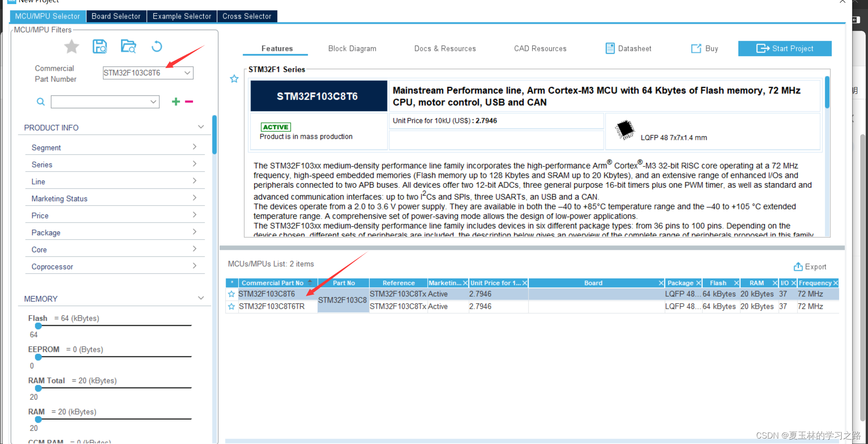Switch to Board Selector tab
Image resolution: width=868 pixels, height=444 pixels.
(116, 16)
